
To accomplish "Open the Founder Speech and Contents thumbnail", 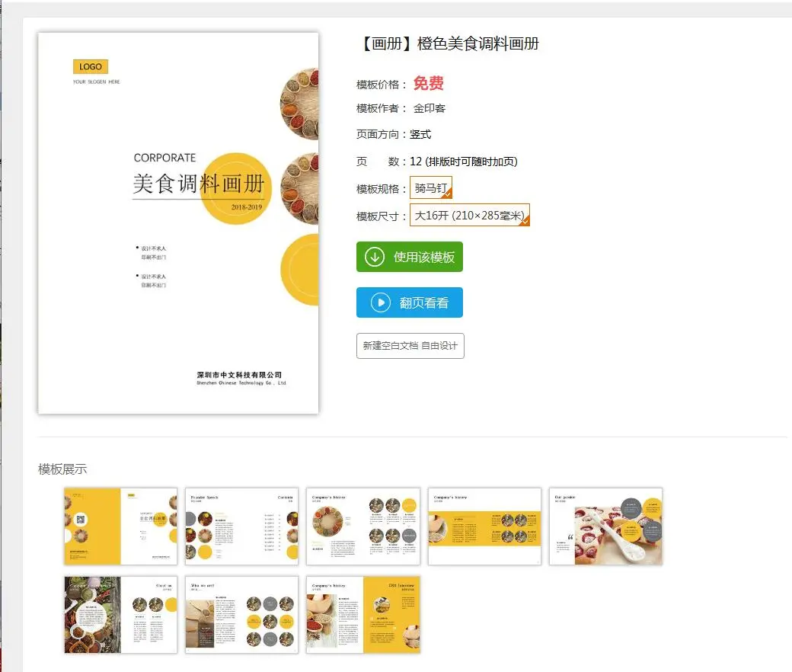I will 242,526.
